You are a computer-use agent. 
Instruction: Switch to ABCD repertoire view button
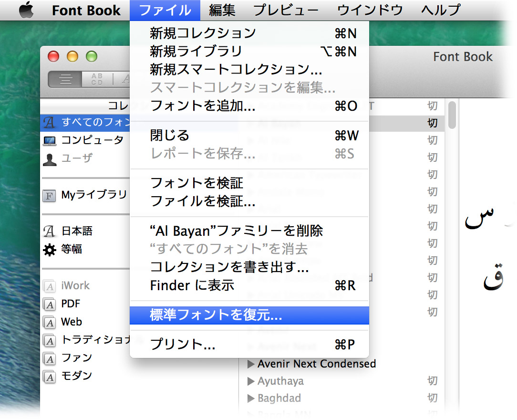(97, 79)
